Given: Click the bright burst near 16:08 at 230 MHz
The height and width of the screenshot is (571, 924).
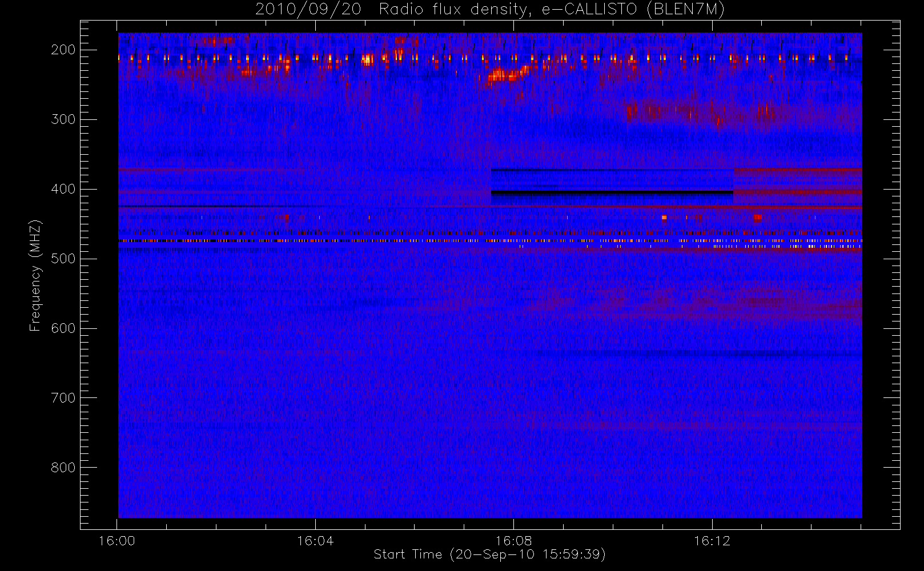Looking at the screenshot, I should 505,75.
